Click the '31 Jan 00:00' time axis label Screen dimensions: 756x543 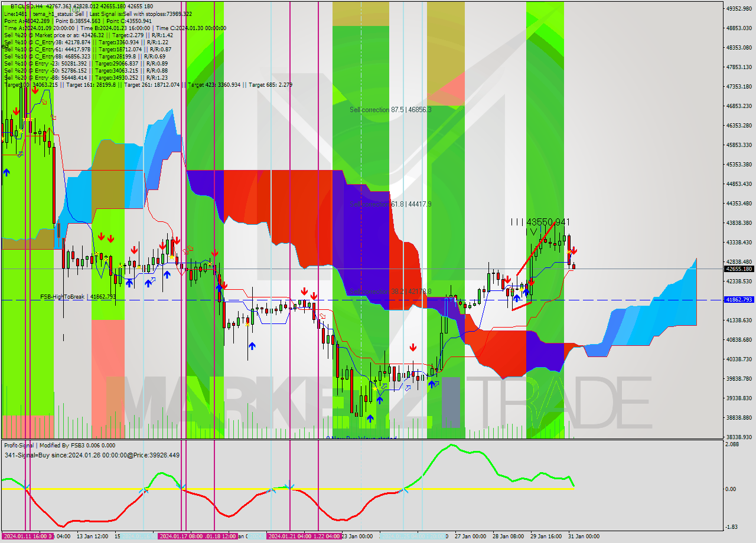click(584, 537)
